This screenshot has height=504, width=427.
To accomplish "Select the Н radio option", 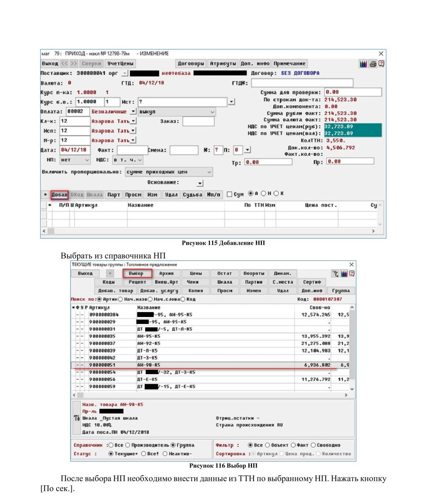I will 263,194.
